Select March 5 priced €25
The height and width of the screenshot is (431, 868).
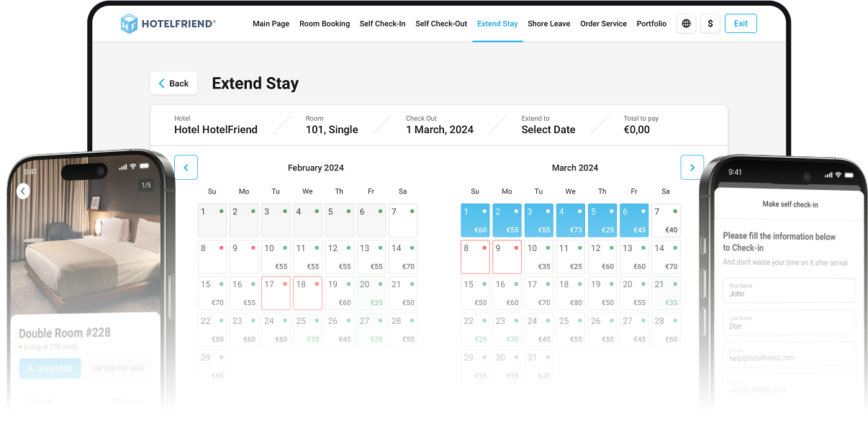[x=602, y=220]
